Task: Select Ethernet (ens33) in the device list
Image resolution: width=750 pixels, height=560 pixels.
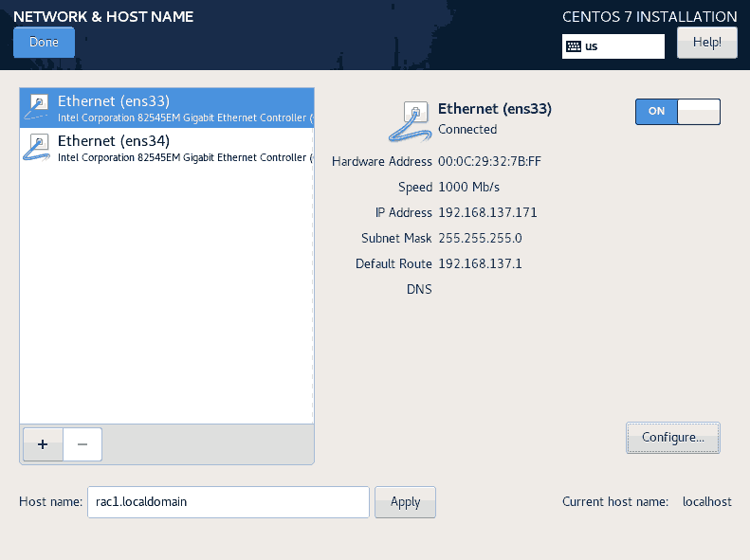Action: [167, 108]
